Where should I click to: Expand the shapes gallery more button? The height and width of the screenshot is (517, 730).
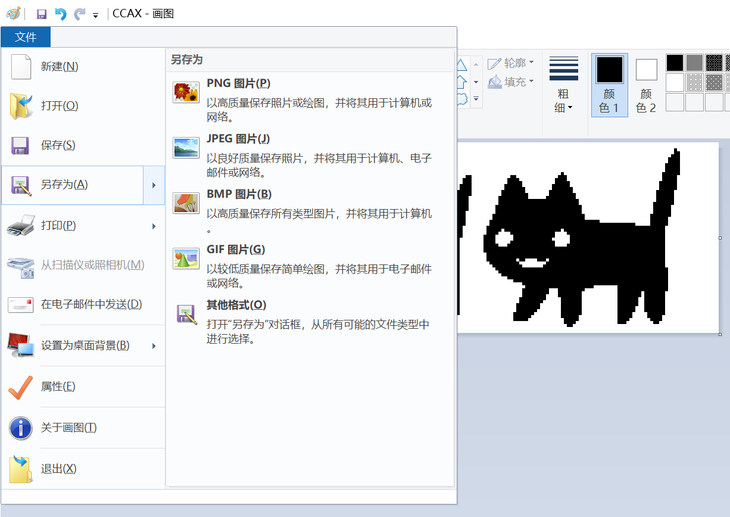tap(476, 98)
